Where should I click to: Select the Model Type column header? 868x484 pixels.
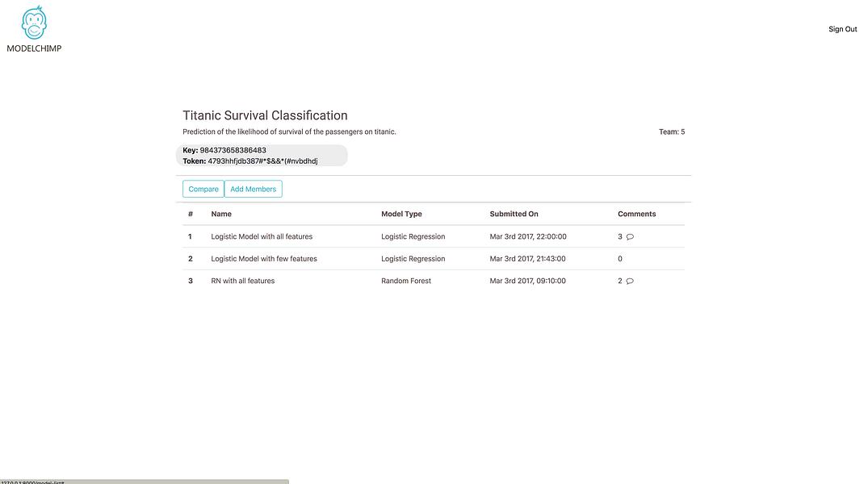(x=401, y=214)
